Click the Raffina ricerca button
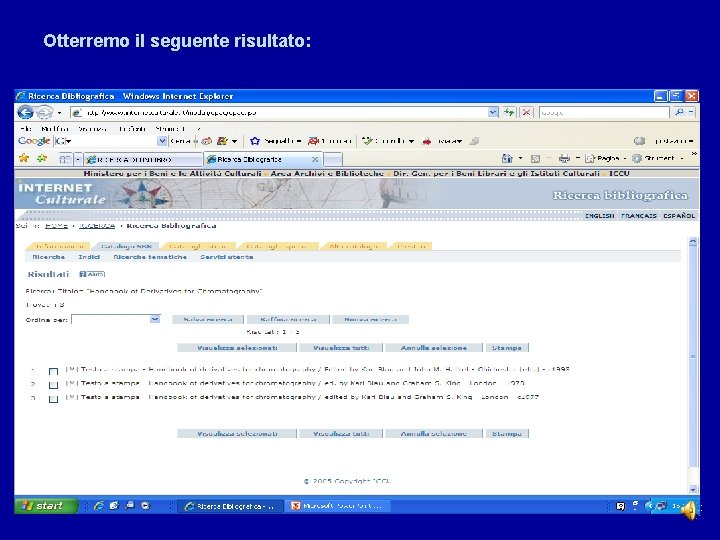This screenshot has width=720, height=540. click(288, 319)
